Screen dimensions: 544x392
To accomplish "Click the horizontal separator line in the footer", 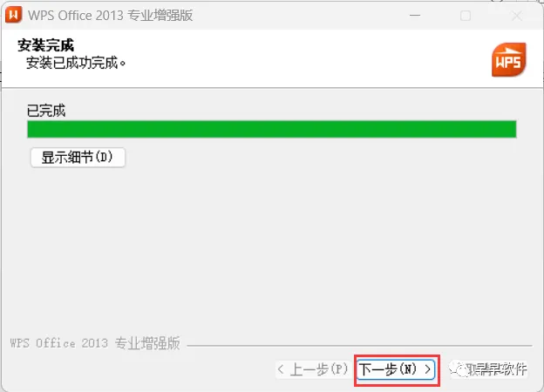I will (359, 346).
